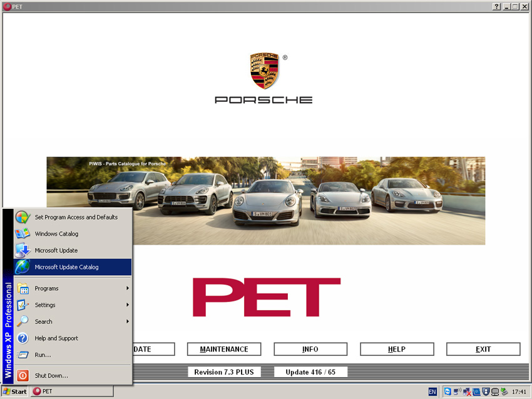The image size is (532, 399).
Task: Click the security shield tray icon
Action: click(486, 391)
